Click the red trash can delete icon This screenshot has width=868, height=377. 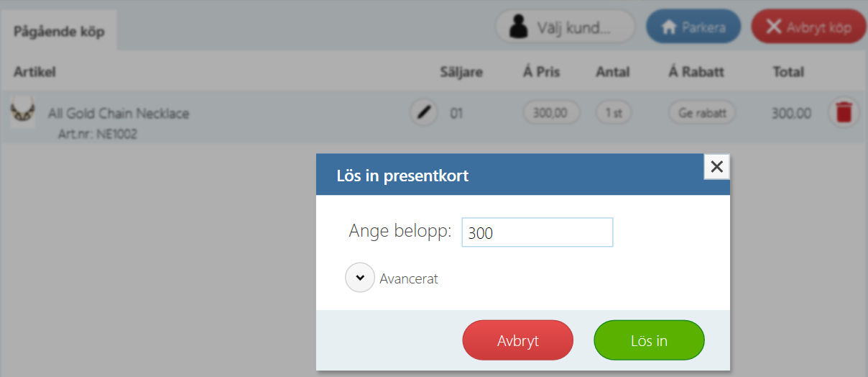point(844,113)
